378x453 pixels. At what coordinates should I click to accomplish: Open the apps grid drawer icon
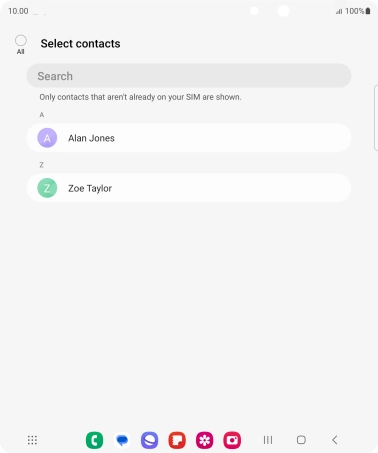pyautogui.click(x=32, y=440)
